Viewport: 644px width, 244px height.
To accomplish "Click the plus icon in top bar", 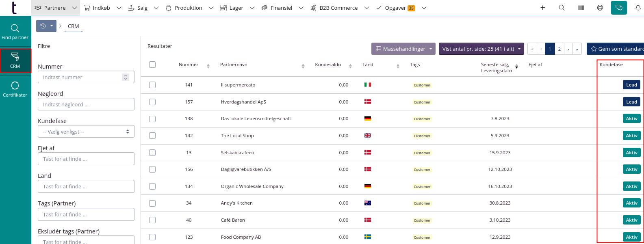I will 542,8.
